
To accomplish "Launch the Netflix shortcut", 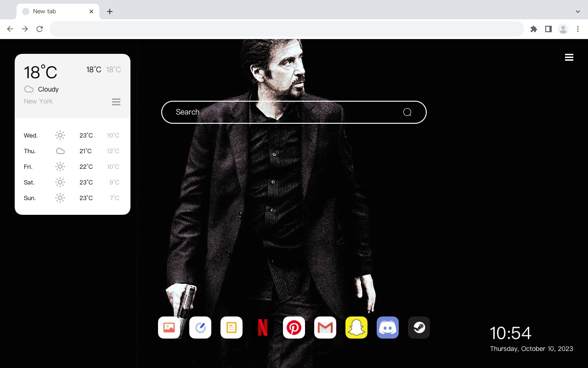I will [x=263, y=328].
